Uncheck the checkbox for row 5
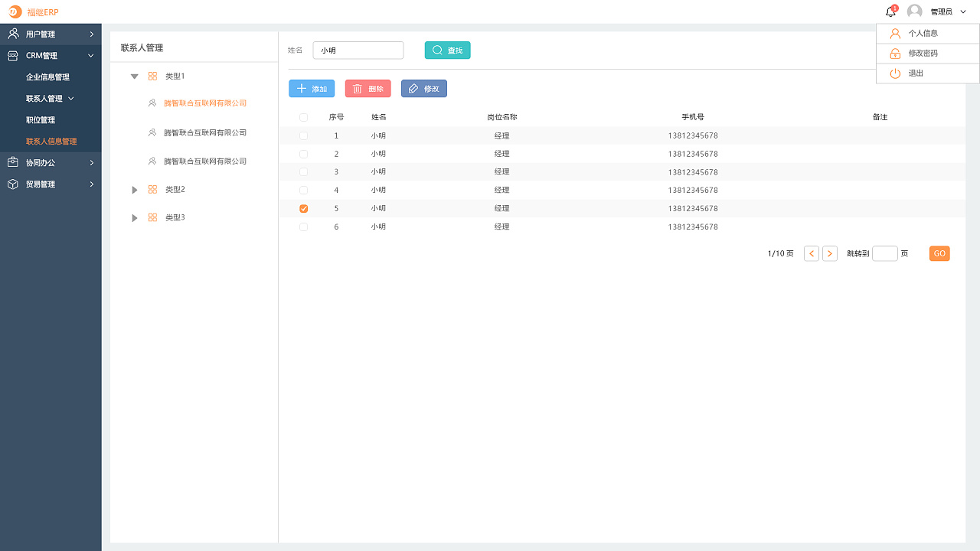The height and width of the screenshot is (551, 980). pyautogui.click(x=304, y=208)
